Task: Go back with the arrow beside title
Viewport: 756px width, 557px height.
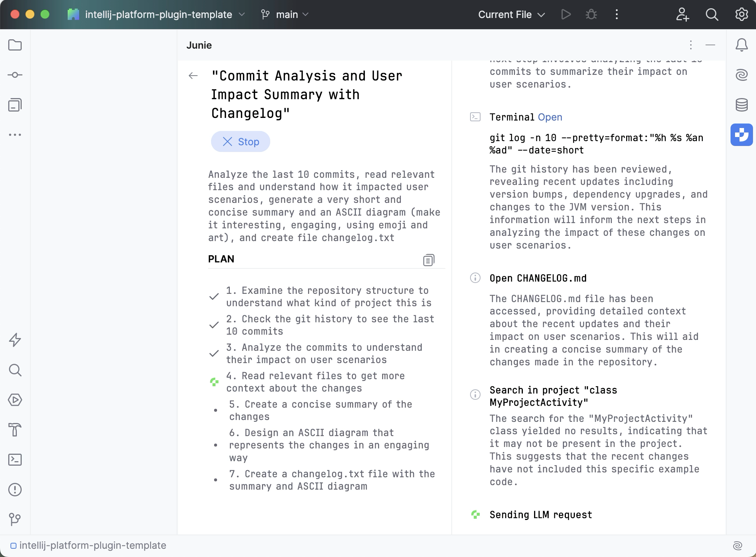Action: coord(193,76)
